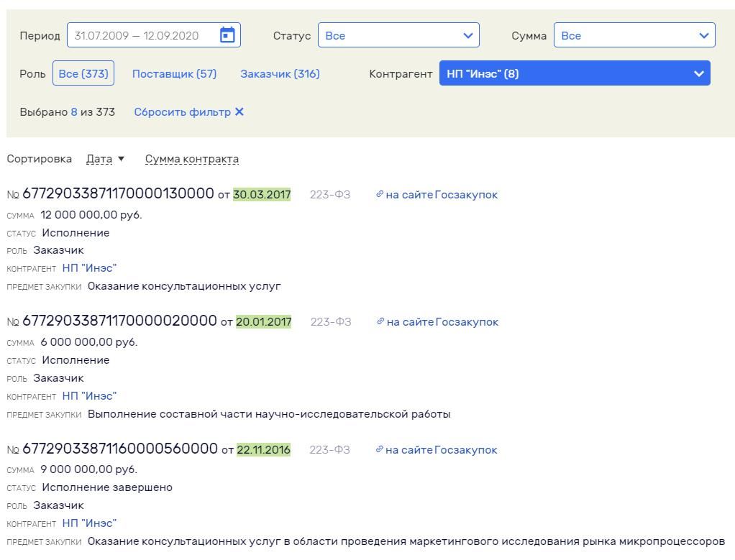Screen dimensions: 735x560
Task: Expand the Контрагент dropdown НП "Инэс" (8)
Action: pos(575,73)
